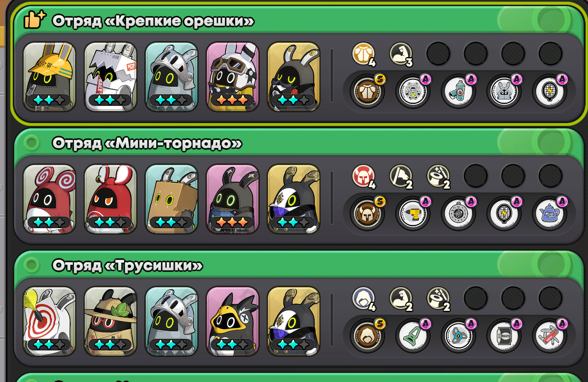Choose the magic hat trait in Мини-торнадо
588x382 pixels.
tap(438, 176)
